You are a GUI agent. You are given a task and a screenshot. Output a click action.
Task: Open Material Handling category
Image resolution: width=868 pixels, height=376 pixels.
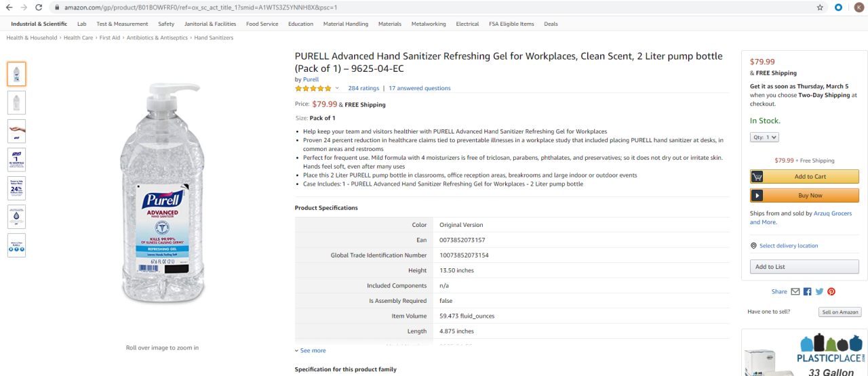pos(346,24)
